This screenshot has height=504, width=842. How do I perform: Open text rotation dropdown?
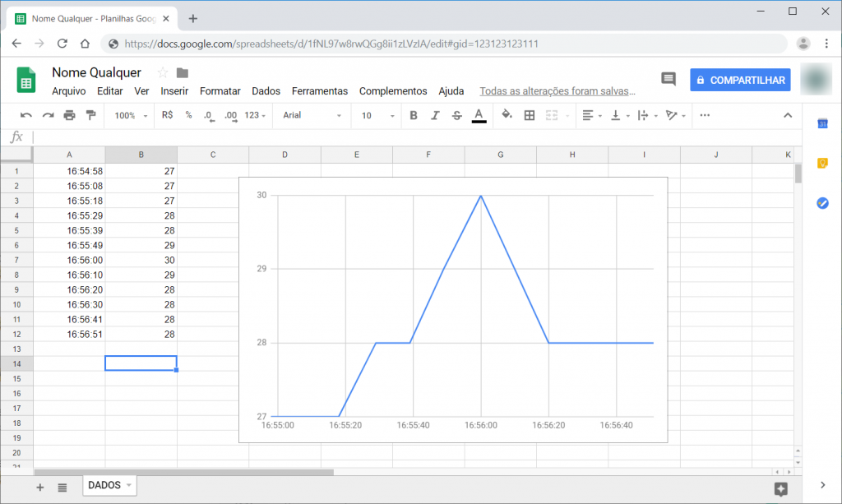675,115
